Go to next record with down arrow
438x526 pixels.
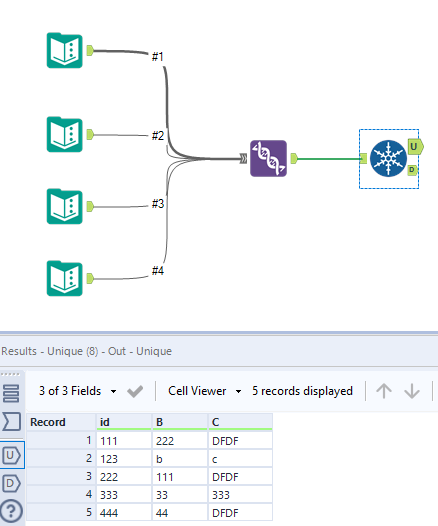pos(412,391)
